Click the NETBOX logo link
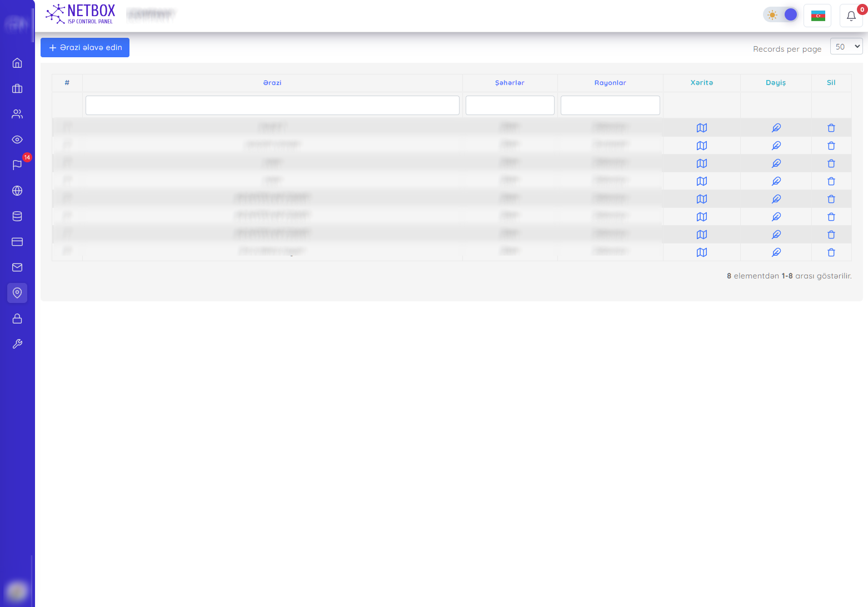868x607 pixels. pyautogui.click(x=81, y=14)
